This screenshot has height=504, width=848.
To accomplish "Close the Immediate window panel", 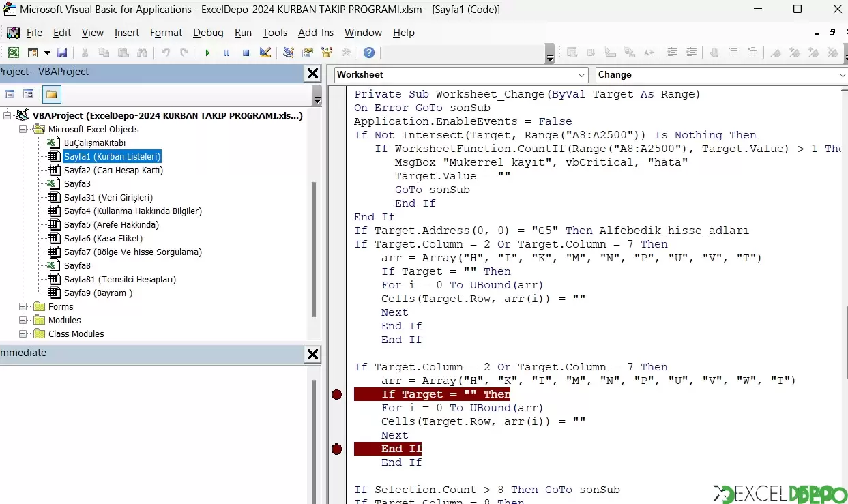I will 312,354.
